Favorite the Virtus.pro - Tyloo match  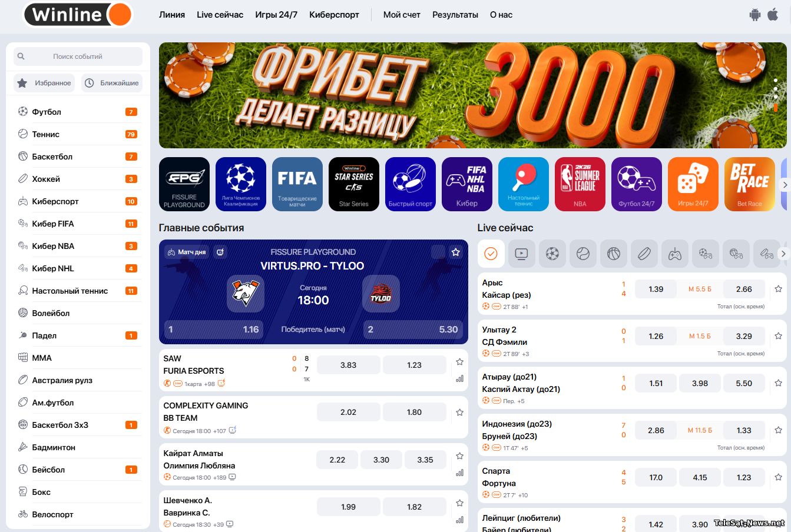pos(455,252)
